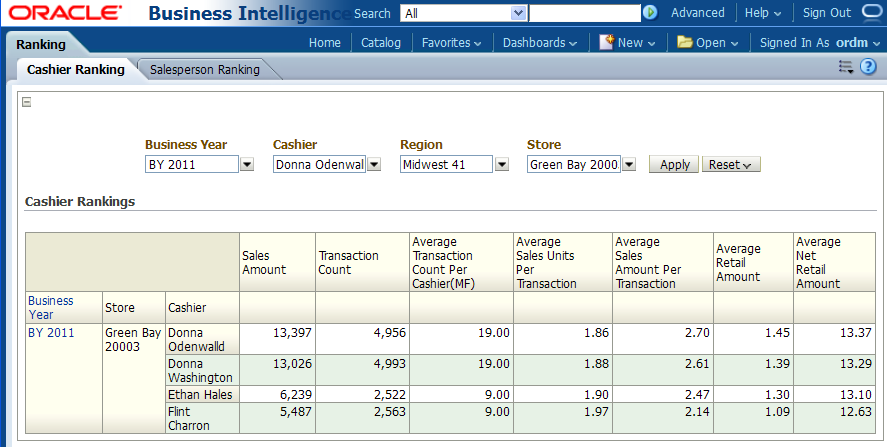Expand the Region dropdown arrow
The width and height of the screenshot is (887, 447).
click(501, 165)
